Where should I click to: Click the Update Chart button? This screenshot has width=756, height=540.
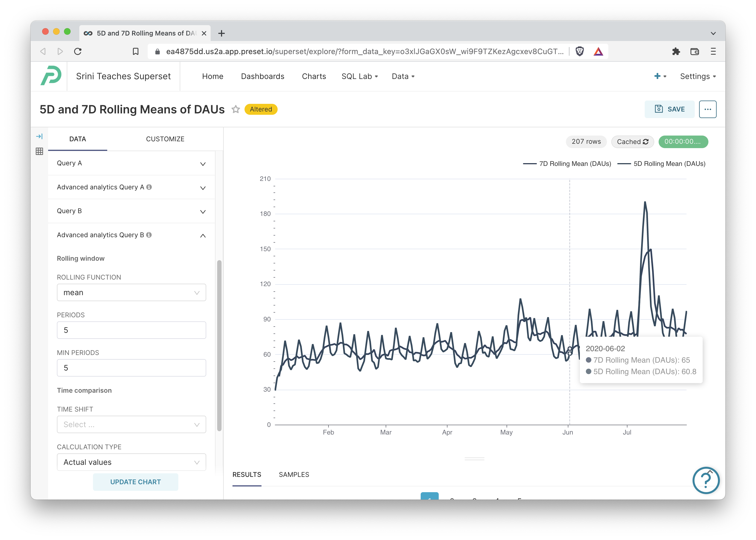point(135,482)
